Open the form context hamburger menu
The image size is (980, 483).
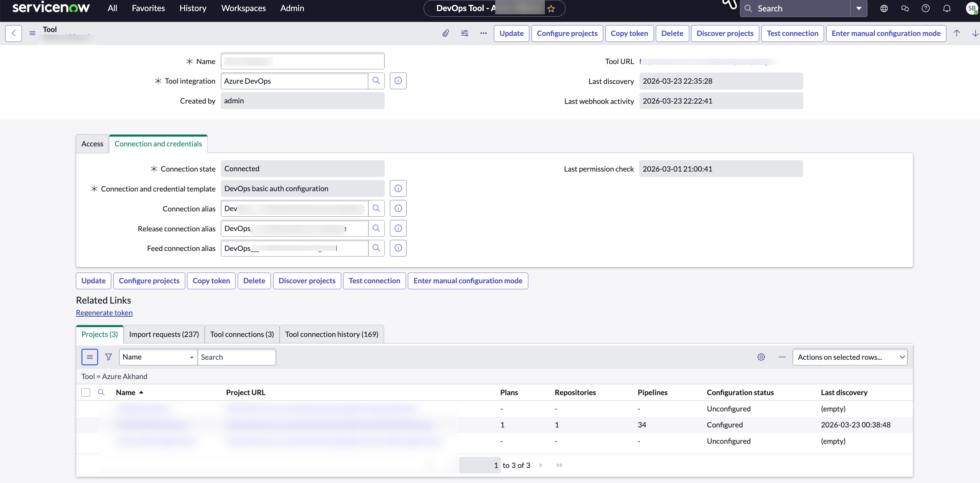(32, 33)
